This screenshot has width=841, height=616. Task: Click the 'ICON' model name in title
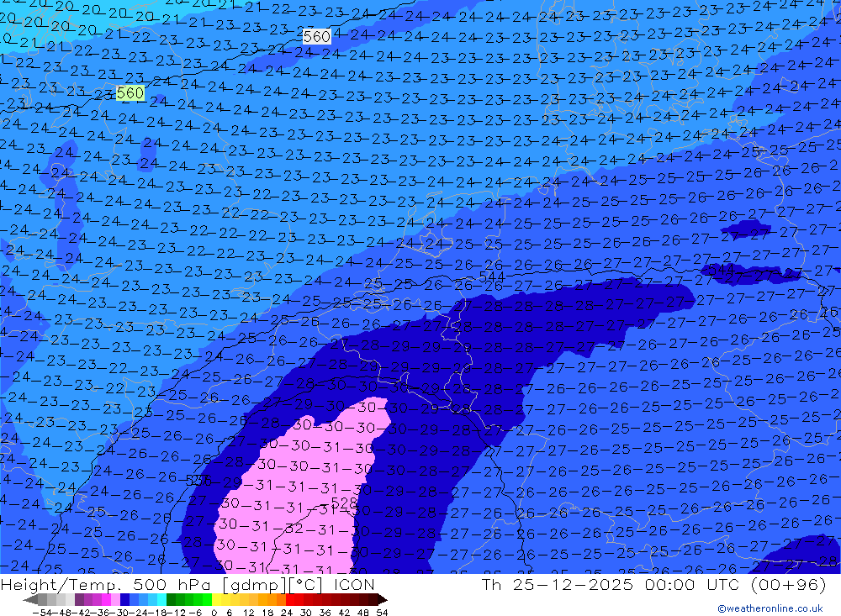354,584
